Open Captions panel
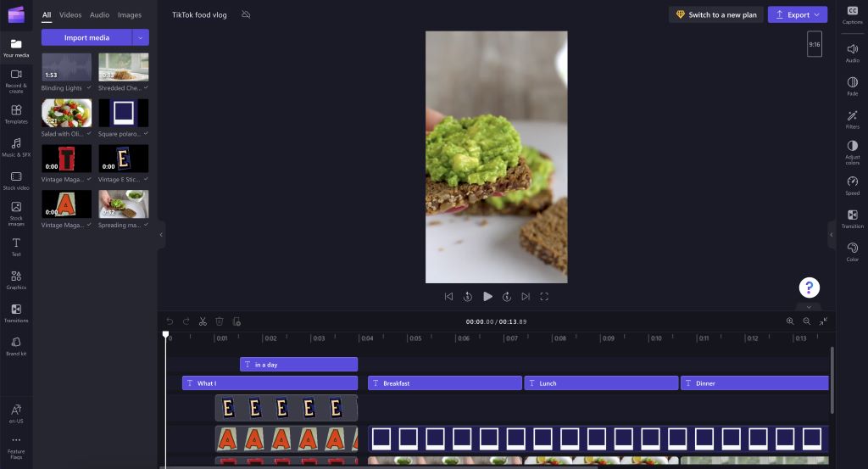Screen dimensions: 868x469 coord(853,15)
